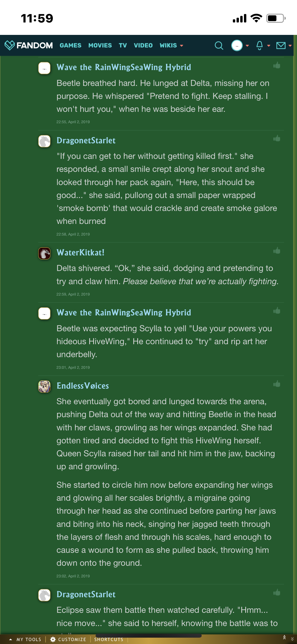Click the user avatar in the header
Image resolution: width=297 pixels, height=644 pixels.
pyautogui.click(x=237, y=46)
